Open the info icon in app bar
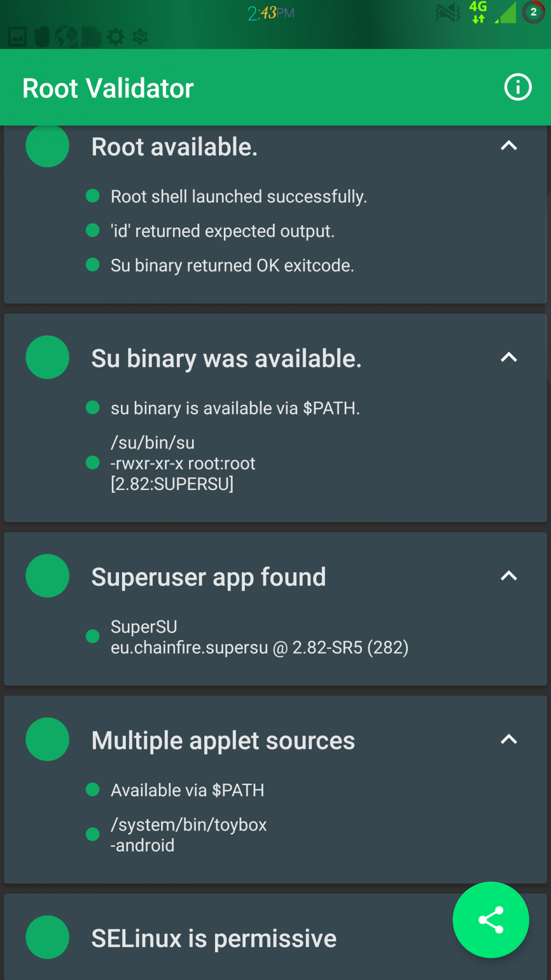 pos(518,87)
